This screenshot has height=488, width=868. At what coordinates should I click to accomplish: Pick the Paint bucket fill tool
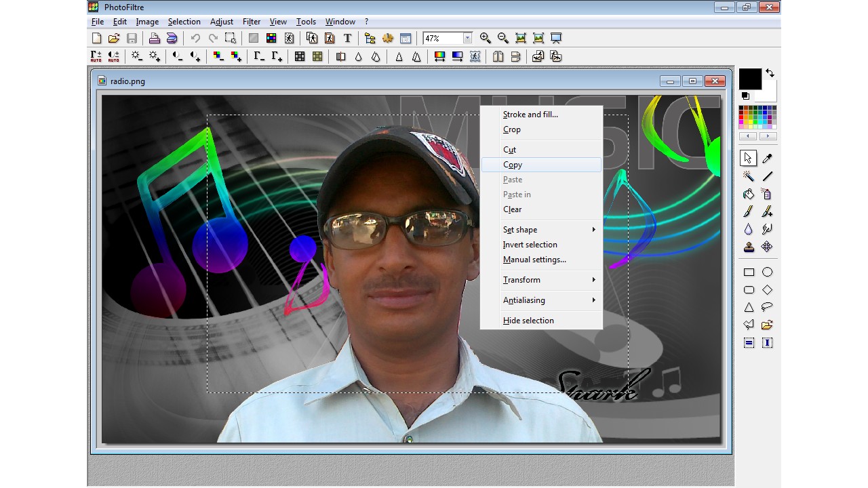tap(749, 194)
